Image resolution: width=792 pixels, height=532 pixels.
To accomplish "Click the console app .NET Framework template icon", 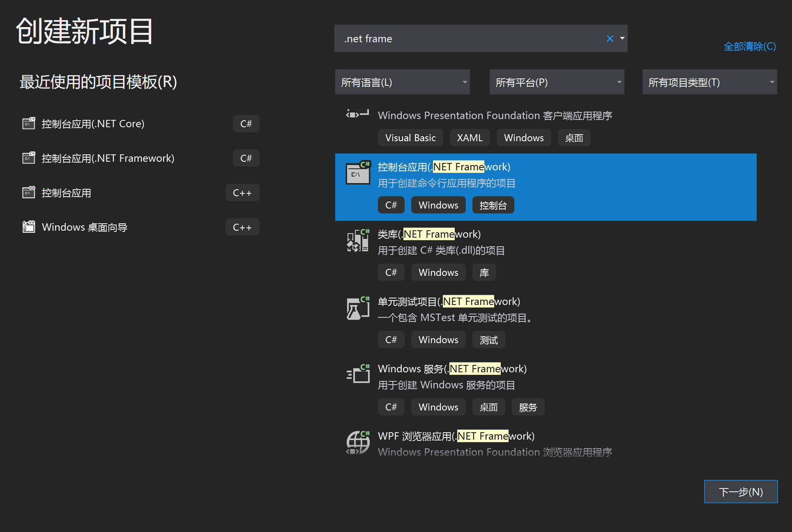I will [x=358, y=173].
